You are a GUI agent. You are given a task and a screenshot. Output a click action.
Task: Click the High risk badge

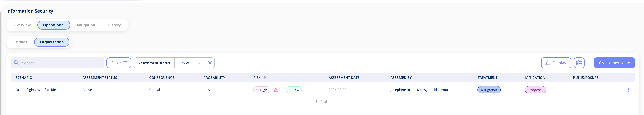(x=261, y=90)
